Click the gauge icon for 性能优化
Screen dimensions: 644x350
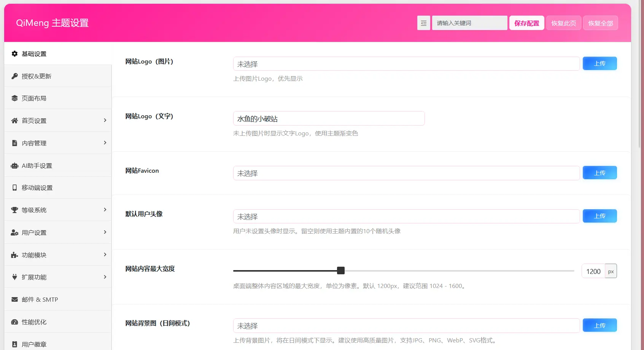[14, 322]
